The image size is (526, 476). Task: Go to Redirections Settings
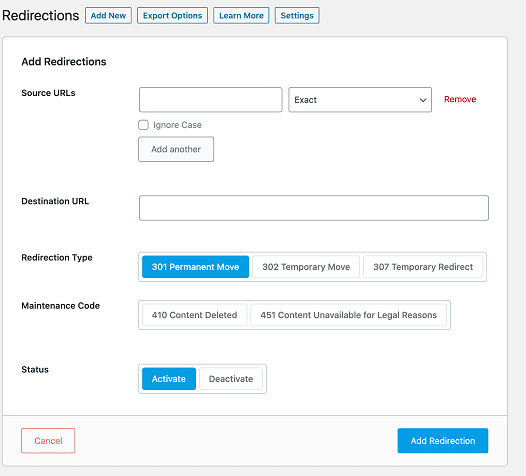pos(297,15)
